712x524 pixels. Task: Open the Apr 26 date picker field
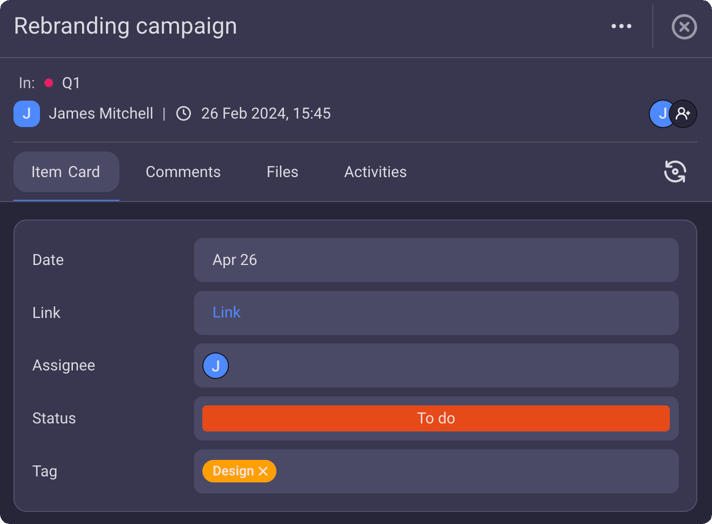tap(436, 260)
